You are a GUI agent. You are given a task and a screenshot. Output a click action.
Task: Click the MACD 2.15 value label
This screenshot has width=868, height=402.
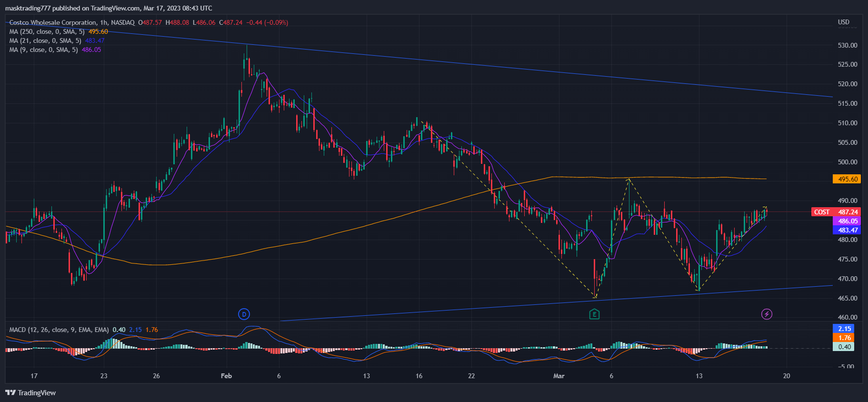point(843,329)
